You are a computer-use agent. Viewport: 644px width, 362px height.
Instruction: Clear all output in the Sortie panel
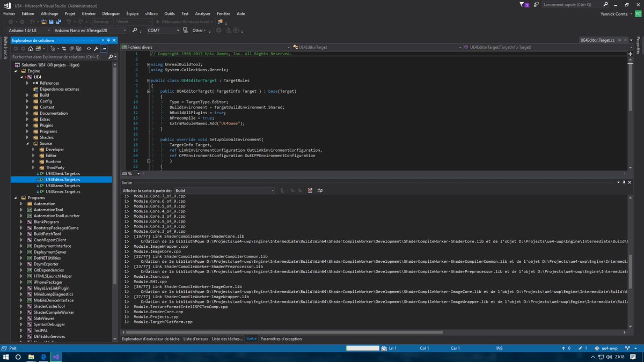click(310, 190)
